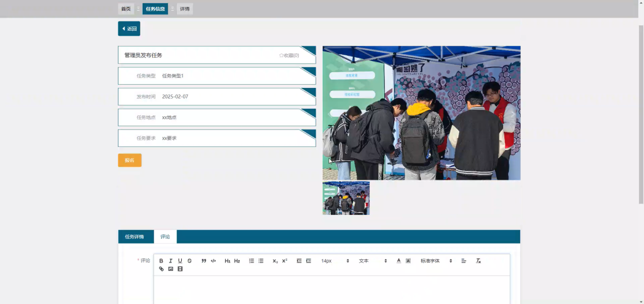Image resolution: width=644 pixels, height=304 pixels.
Task: Insert a blockquote in the comment
Action: pyautogui.click(x=204, y=261)
